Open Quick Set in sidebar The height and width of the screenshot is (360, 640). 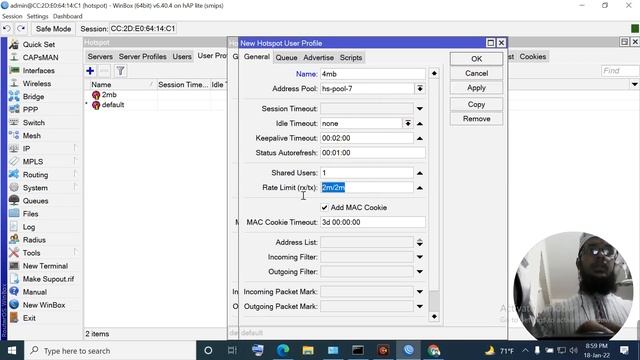pyautogui.click(x=39, y=44)
